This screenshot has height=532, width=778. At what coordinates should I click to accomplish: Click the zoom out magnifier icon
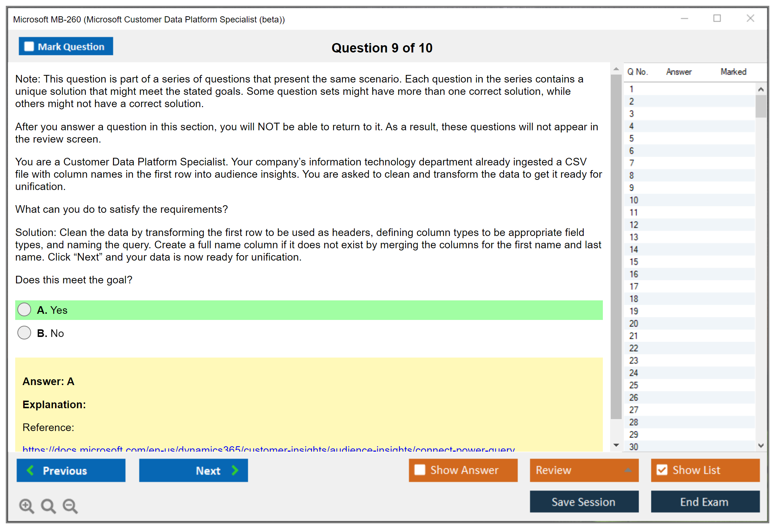(x=70, y=506)
